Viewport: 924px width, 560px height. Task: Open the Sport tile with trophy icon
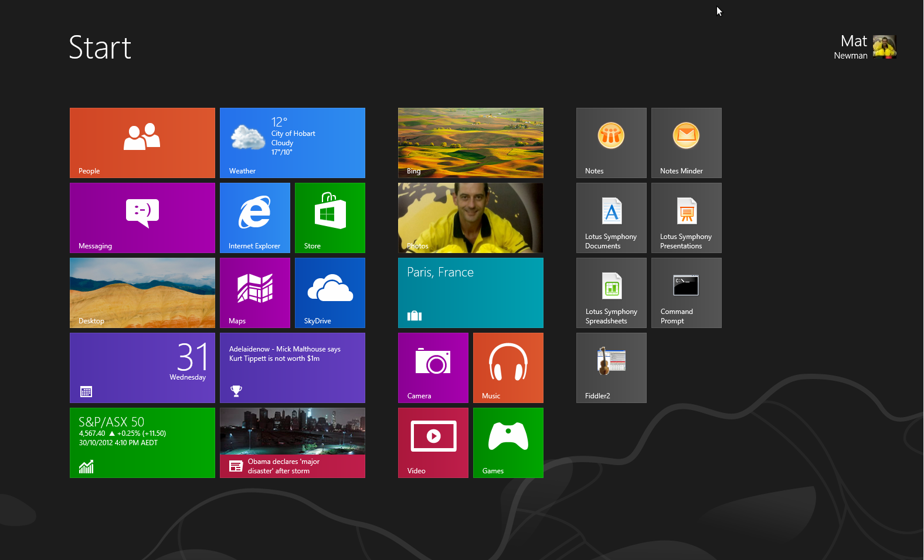pyautogui.click(x=293, y=368)
